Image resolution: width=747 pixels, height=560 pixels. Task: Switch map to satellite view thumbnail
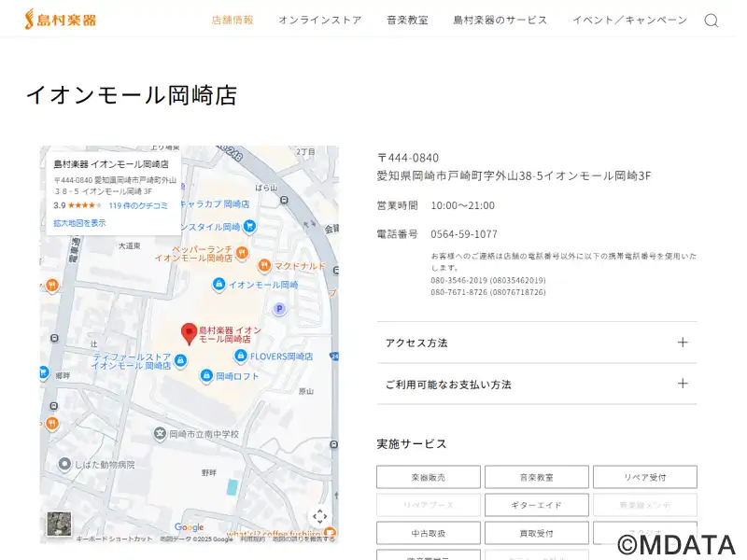[x=59, y=523]
